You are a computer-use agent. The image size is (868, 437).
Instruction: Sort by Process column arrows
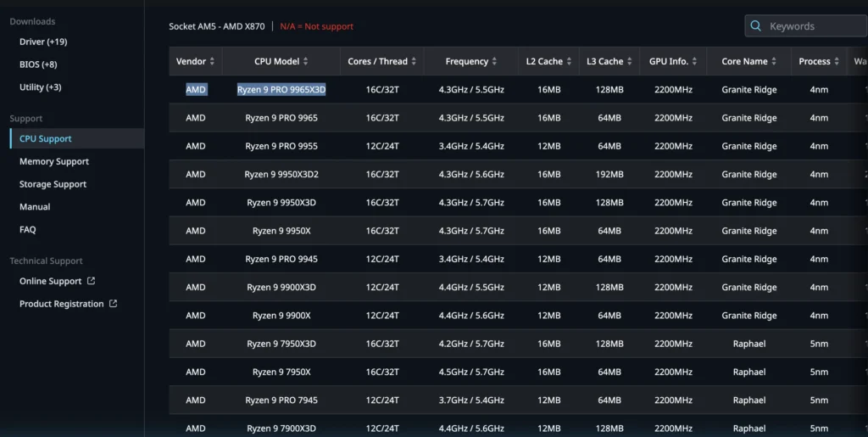click(837, 61)
